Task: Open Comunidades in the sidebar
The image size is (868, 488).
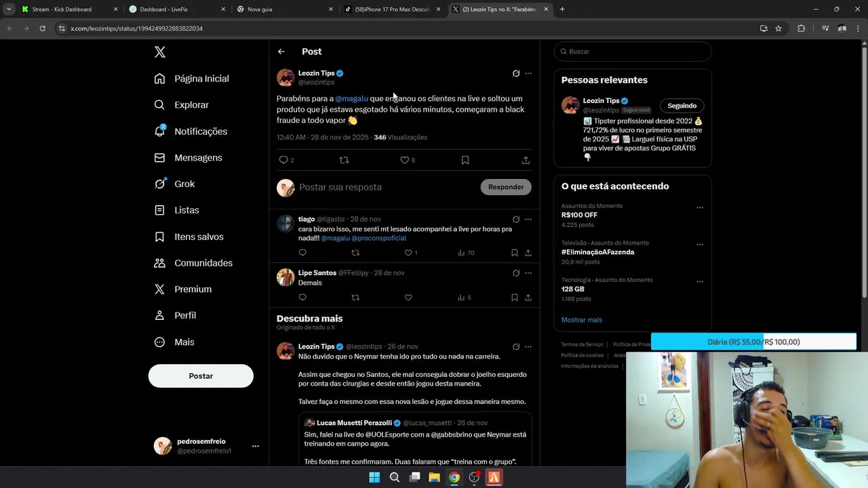Action: [193, 263]
